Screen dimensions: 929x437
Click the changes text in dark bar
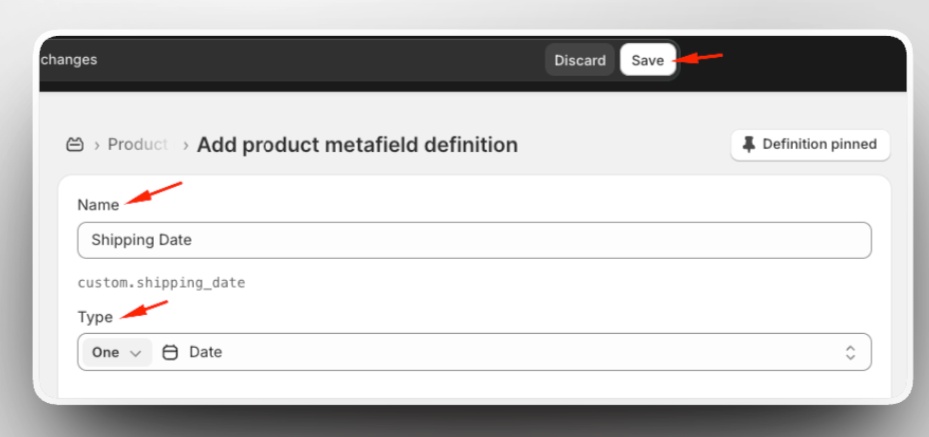click(69, 60)
